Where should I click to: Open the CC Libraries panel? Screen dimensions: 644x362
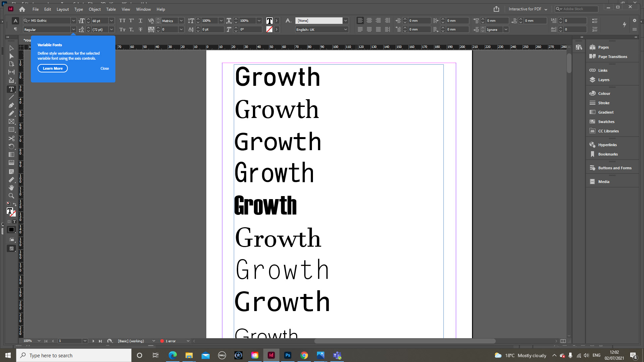pyautogui.click(x=608, y=131)
